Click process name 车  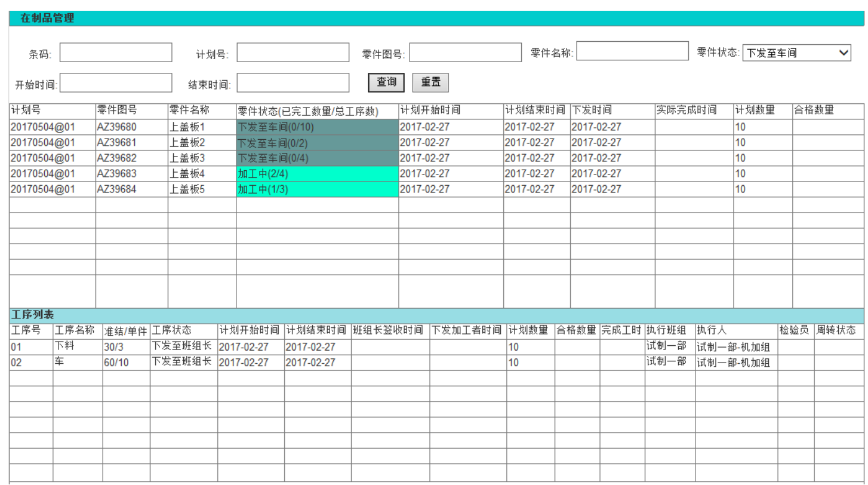click(x=60, y=361)
